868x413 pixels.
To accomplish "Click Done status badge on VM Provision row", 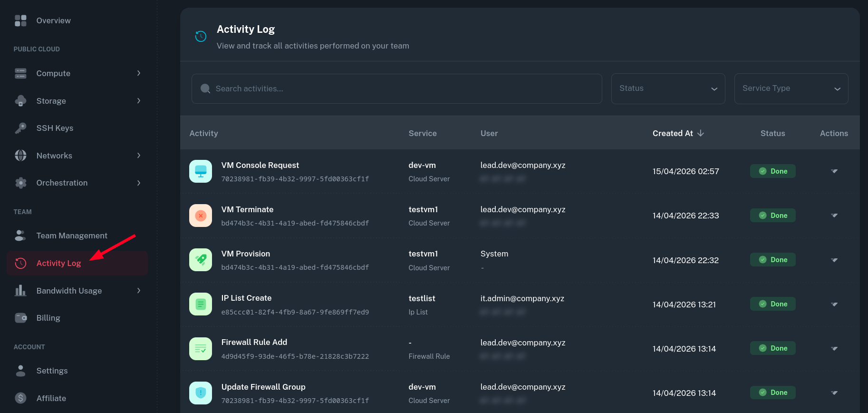I will (772, 260).
